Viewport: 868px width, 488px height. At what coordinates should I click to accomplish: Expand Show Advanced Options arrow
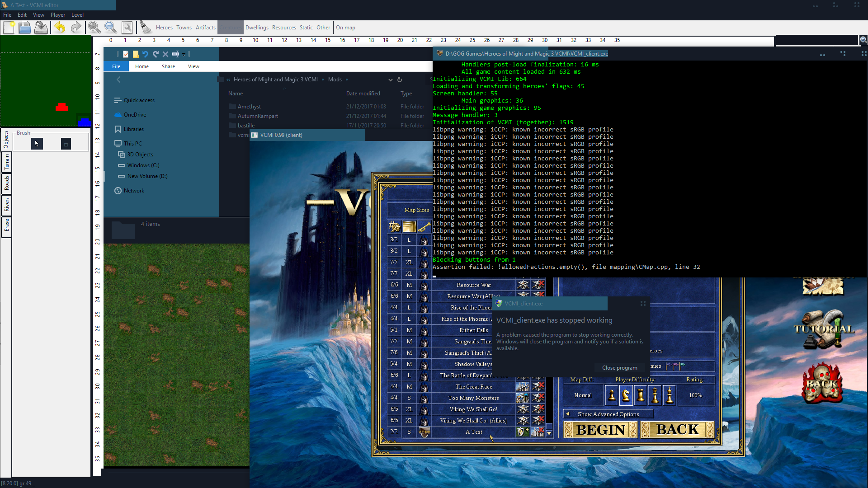click(x=568, y=414)
